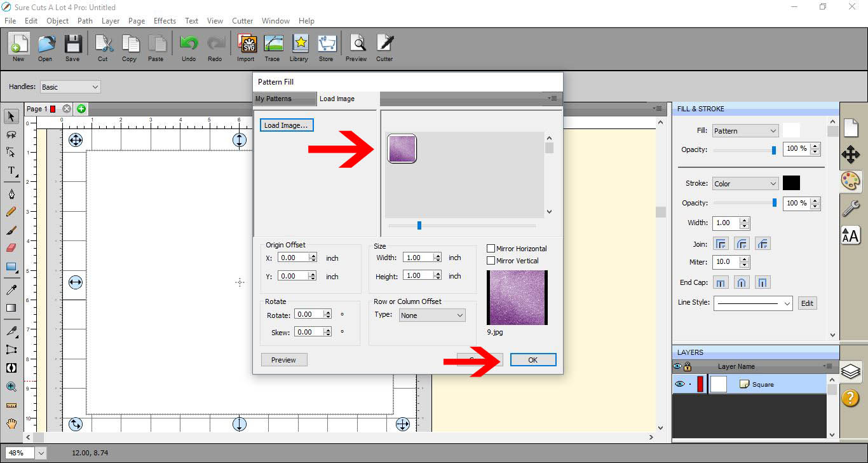
Task: Open the zoom percentage dropdown arrow
Action: tap(41, 453)
